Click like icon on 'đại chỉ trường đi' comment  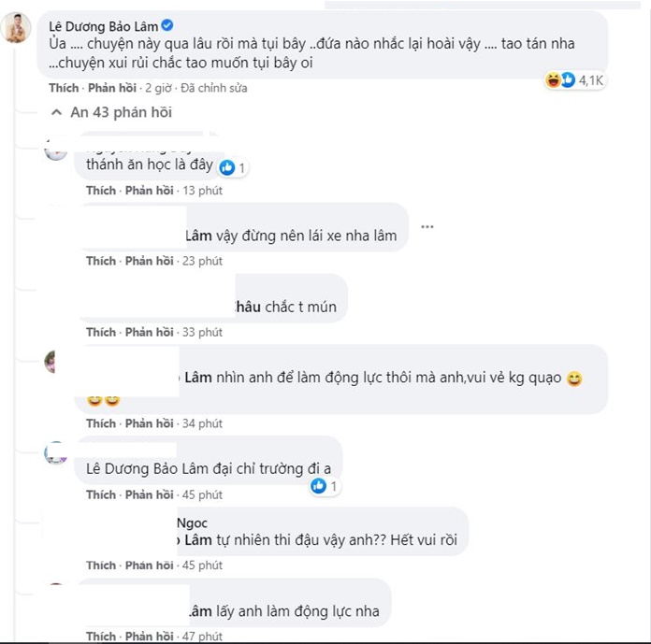[319, 486]
